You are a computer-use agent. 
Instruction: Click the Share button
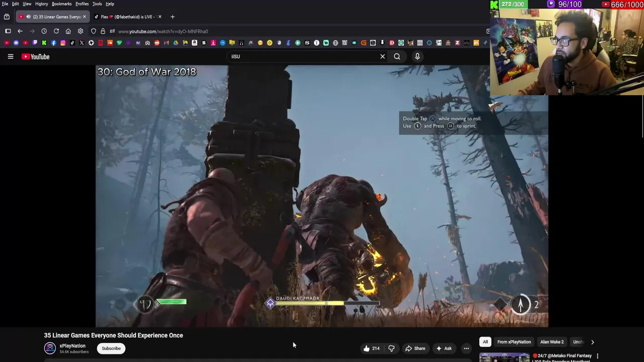(415, 348)
